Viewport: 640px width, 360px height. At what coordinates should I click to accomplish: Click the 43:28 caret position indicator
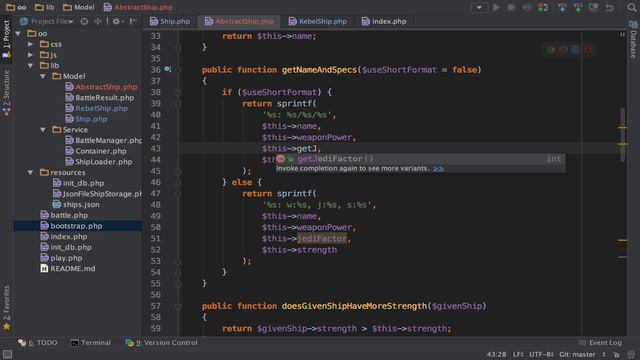click(496, 354)
